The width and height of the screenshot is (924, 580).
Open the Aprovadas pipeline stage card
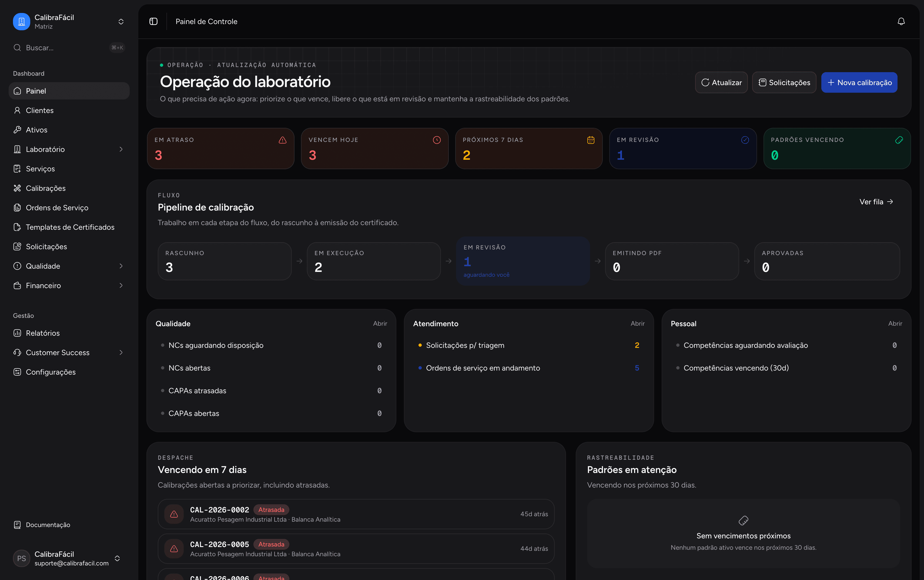(827, 261)
